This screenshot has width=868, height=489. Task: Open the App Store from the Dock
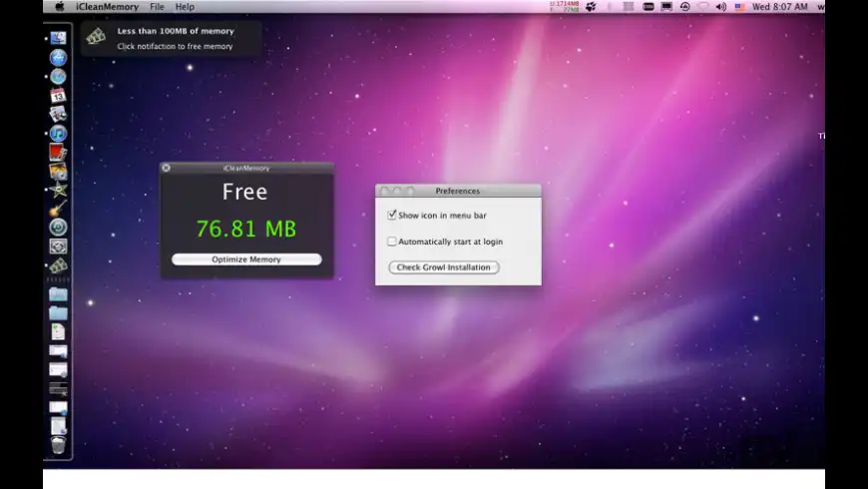tap(58, 57)
